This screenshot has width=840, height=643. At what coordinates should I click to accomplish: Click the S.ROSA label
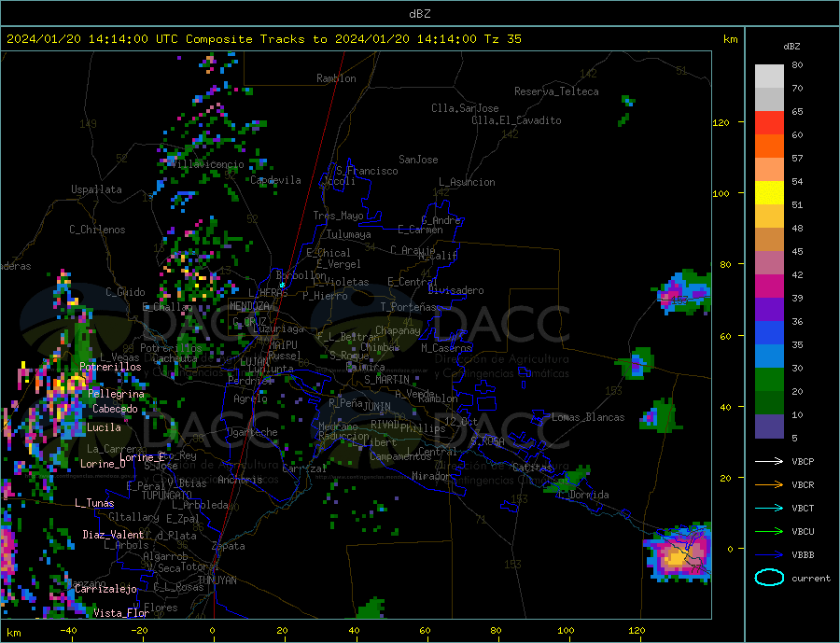[487, 441]
